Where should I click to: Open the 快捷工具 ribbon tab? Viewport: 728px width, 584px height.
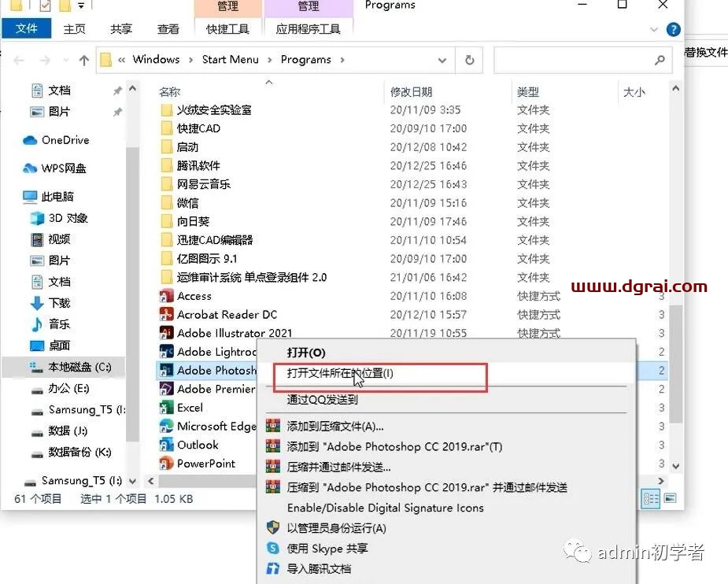coord(227,29)
